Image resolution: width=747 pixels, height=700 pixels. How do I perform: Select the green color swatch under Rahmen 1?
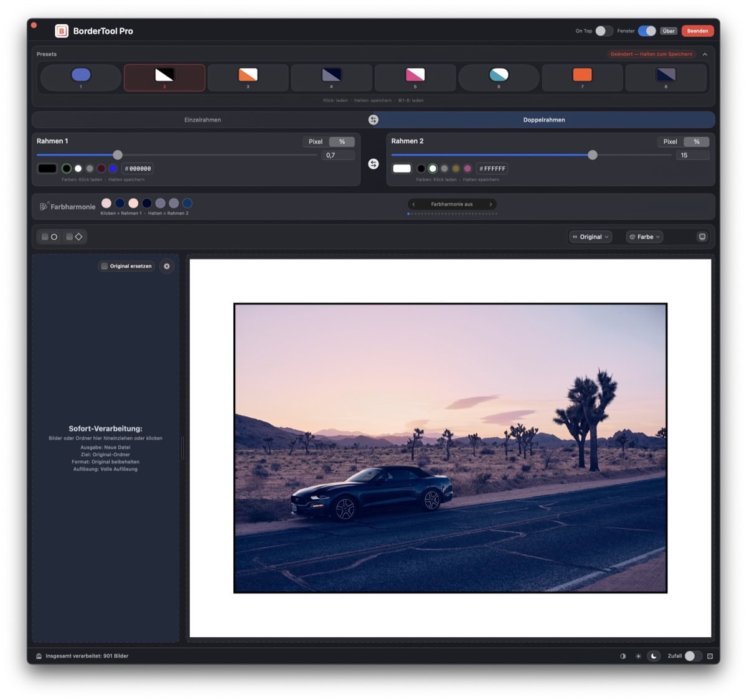pos(67,168)
